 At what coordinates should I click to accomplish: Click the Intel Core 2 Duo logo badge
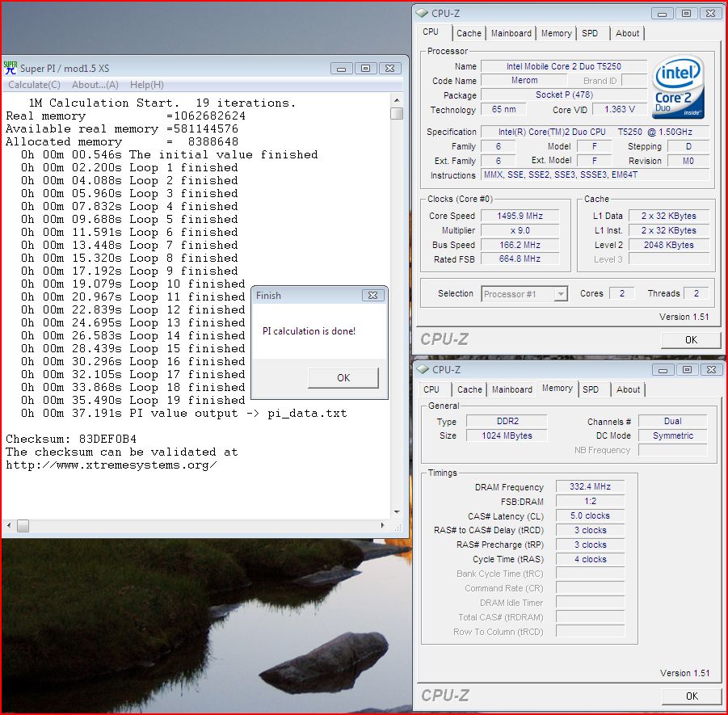679,88
